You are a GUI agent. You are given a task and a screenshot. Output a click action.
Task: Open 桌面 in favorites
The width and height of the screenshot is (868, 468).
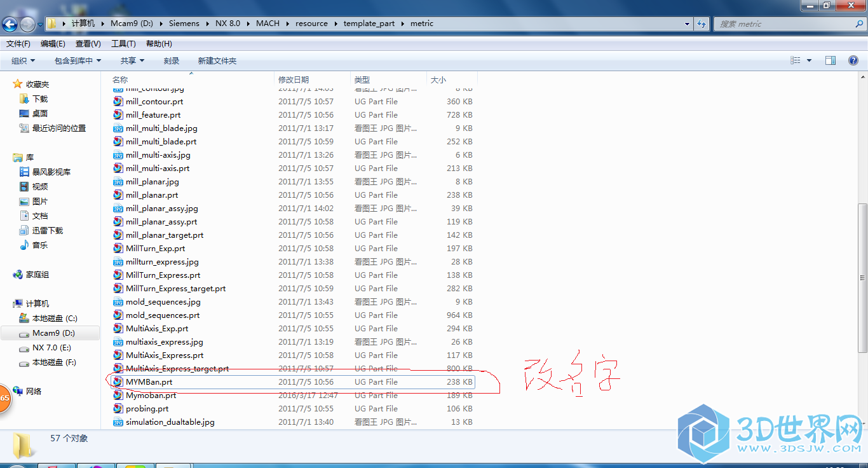point(40,113)
